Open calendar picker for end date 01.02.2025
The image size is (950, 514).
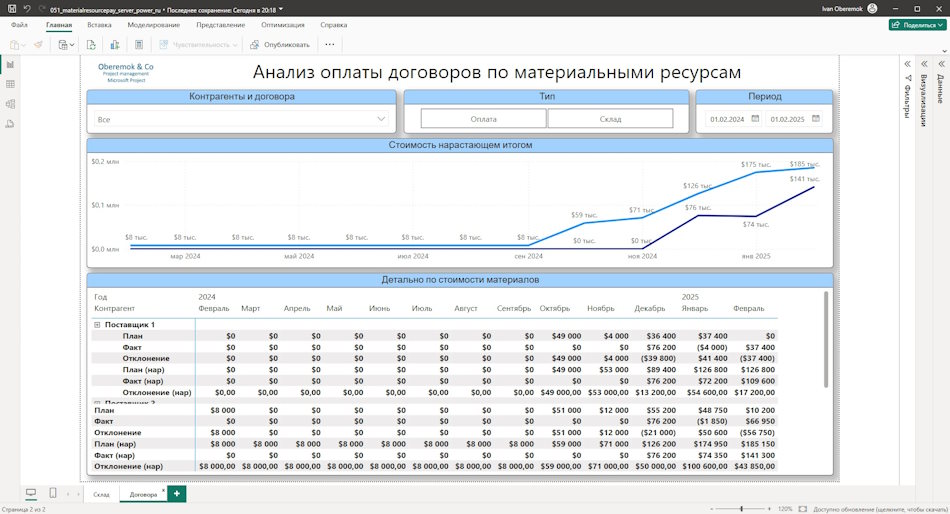click(x=816, y=119)
